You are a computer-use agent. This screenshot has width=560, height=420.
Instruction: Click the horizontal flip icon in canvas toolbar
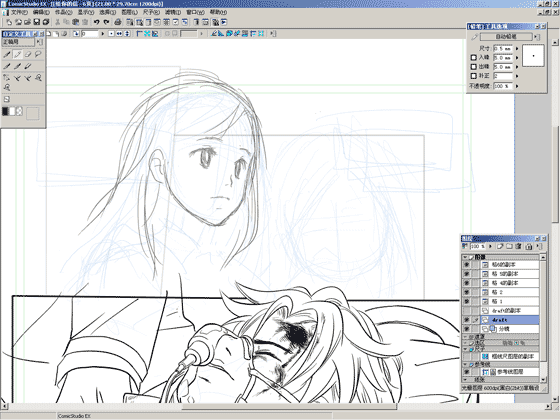pyautogui.click(x=119, y=34)
